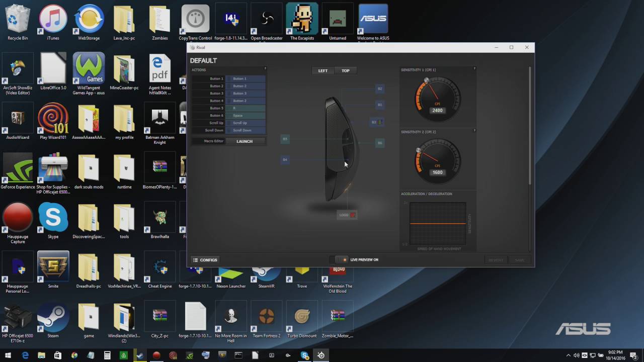Viewport: 644px width, 362px height.
Task: Select the Hauppauge Capture desktop icon
Action: pyautogui.click(x=18, y=223)
